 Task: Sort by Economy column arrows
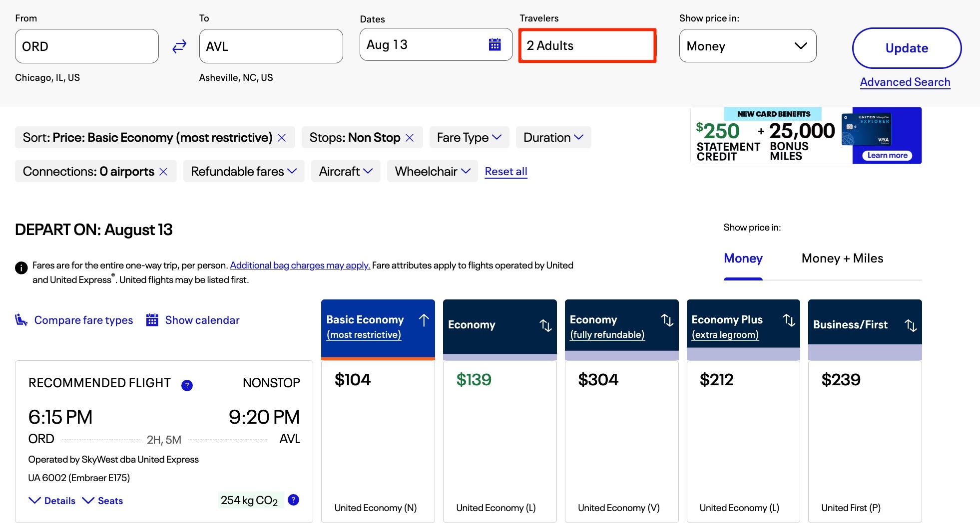pos(545,325)
